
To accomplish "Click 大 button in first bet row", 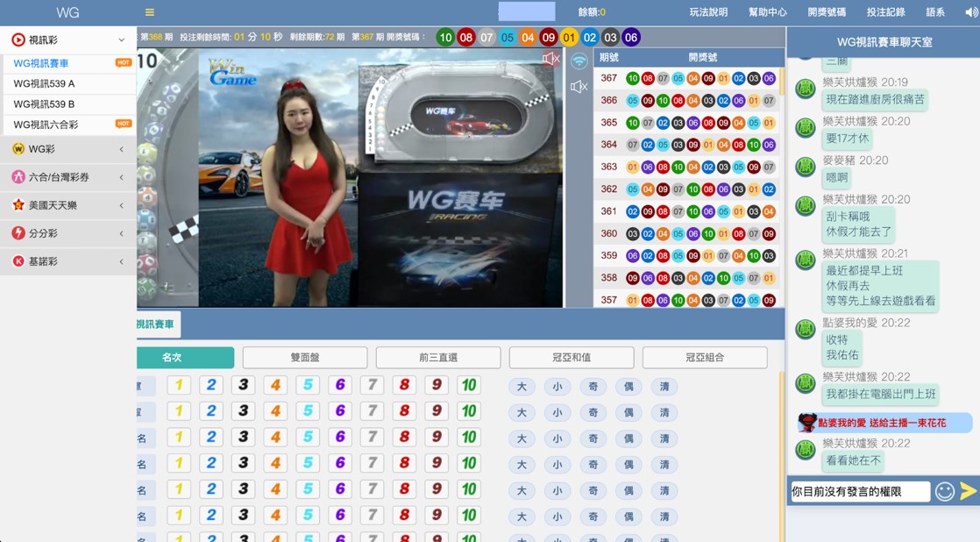I will (x=522, y=387).
